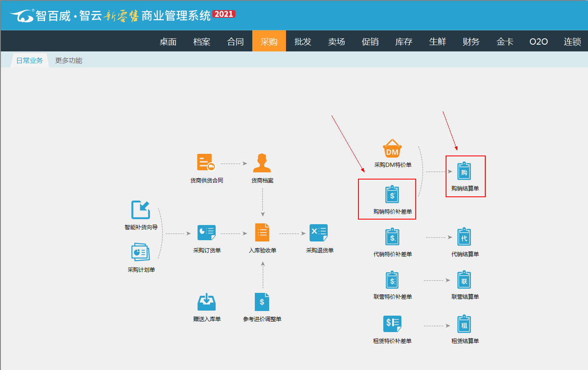Open the 代销结算单 icon

[x=464, y=237]
